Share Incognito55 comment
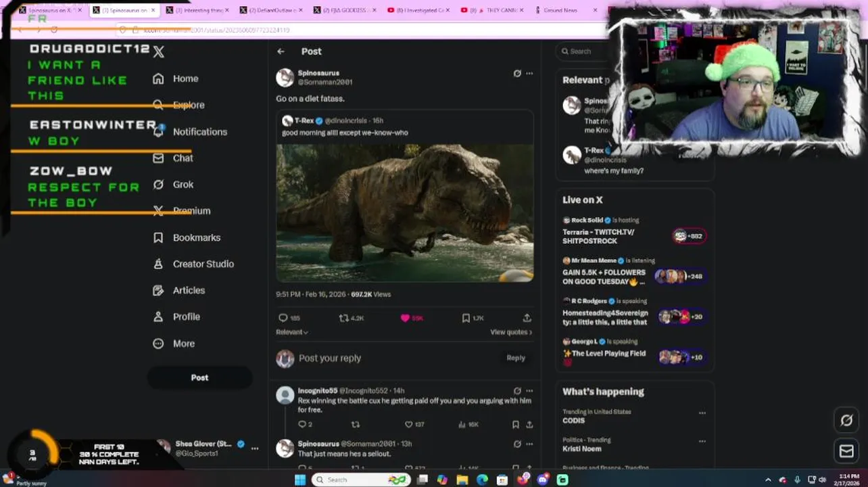This screenshot has height=487, width=868. [529, 425]
